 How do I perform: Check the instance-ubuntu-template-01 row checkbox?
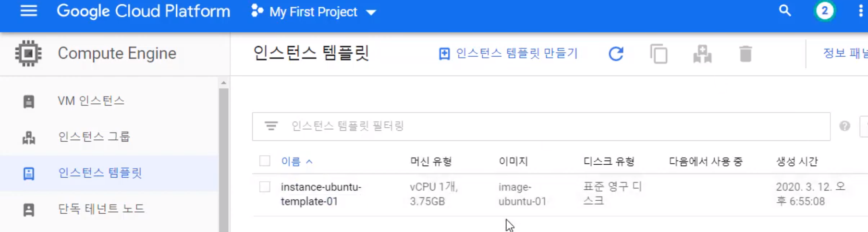click(265, 187)
